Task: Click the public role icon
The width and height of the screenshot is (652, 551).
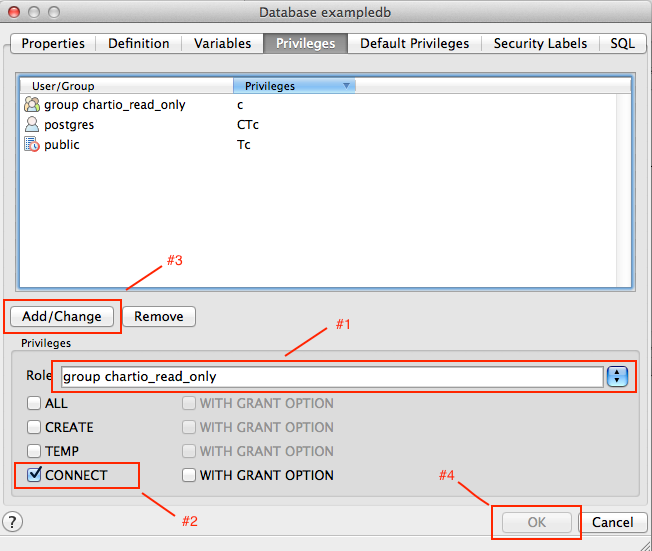Action: (31, 145)
